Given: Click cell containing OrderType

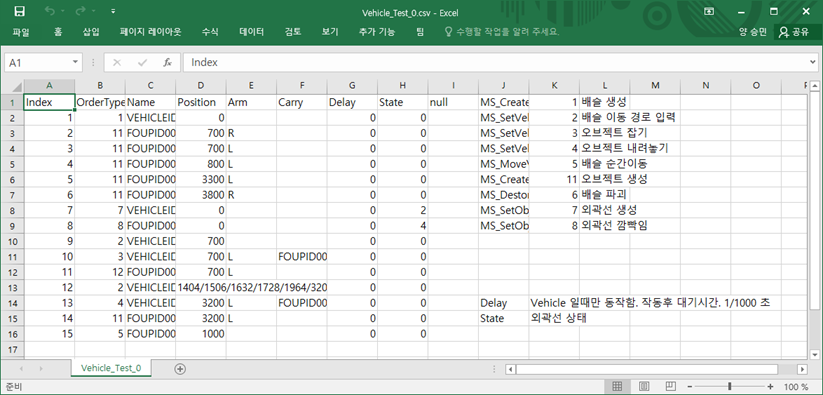Looking at the screenshot, I should (100, 102).
